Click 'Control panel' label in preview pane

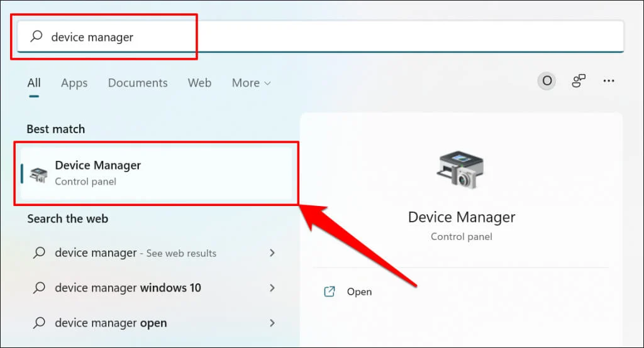[x=461, y=236]
